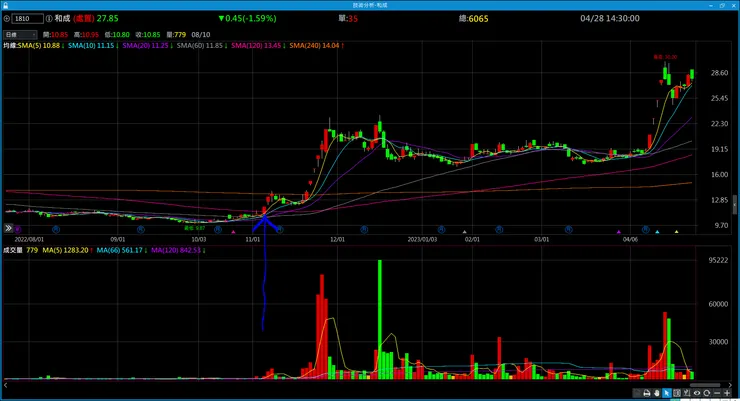Click the chart axis tool icon left of the eye

[x=687, y=393]
